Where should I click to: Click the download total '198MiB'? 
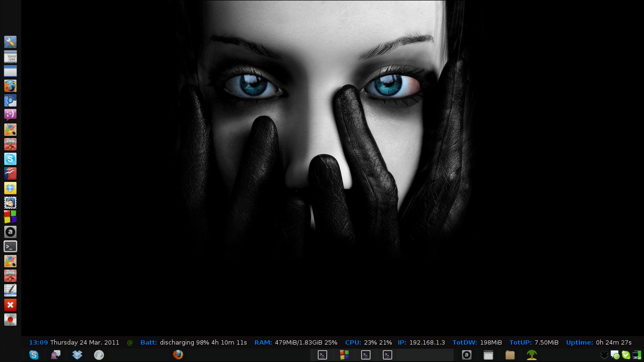pyautogui.click(x=491, y=343)
